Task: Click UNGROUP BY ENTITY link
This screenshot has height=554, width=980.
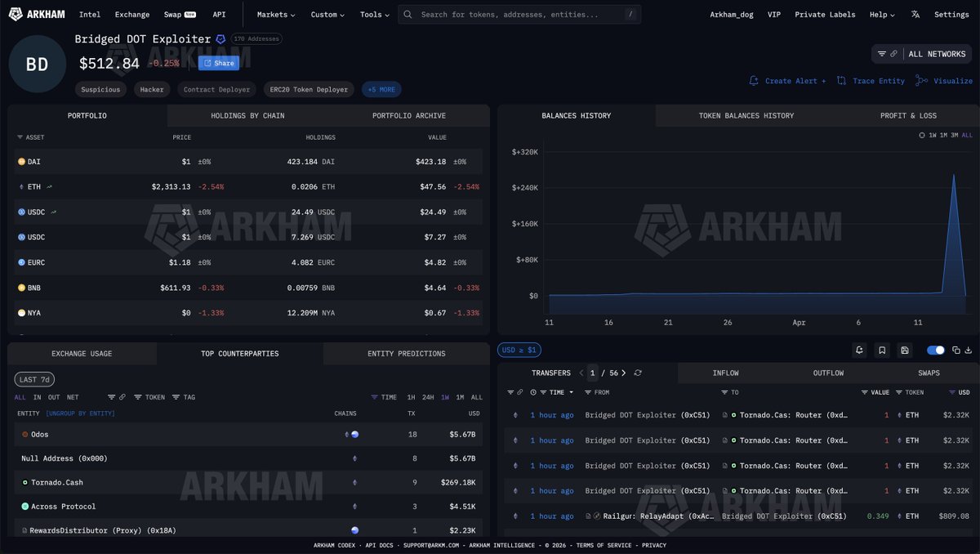Action: pos(80,413)
